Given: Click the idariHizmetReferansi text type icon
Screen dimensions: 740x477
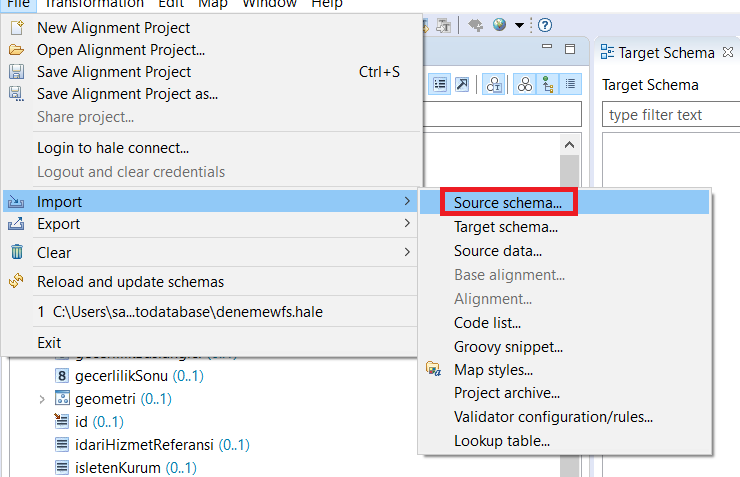Looking at the screenshot, I should [62, 444].
